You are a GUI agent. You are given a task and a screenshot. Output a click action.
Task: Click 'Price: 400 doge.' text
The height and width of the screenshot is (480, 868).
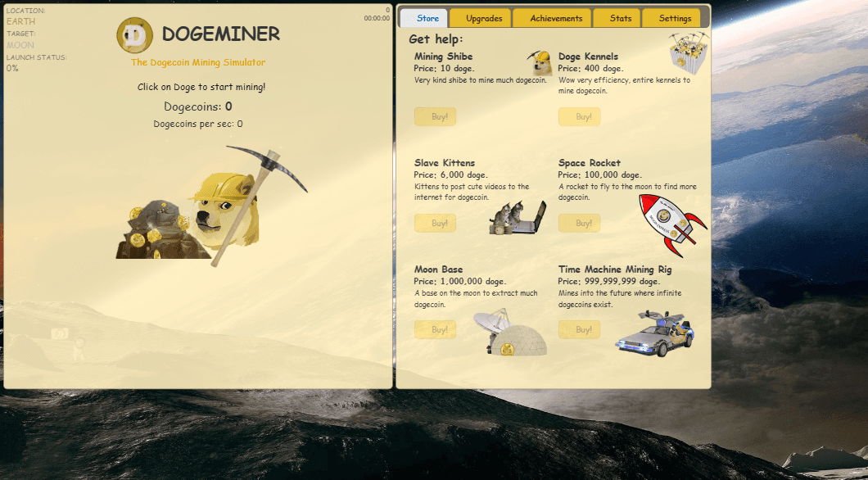point(590,69)
